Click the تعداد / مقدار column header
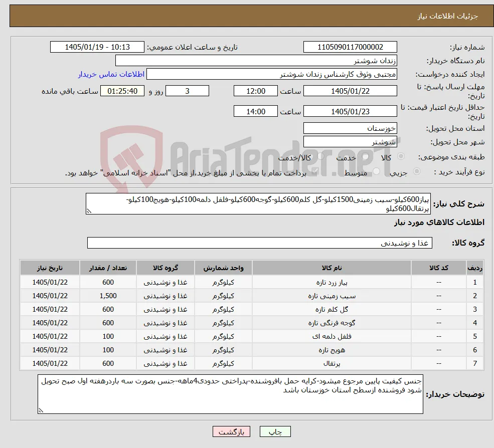This screenshot has height=448, width=494. (108, 268)
